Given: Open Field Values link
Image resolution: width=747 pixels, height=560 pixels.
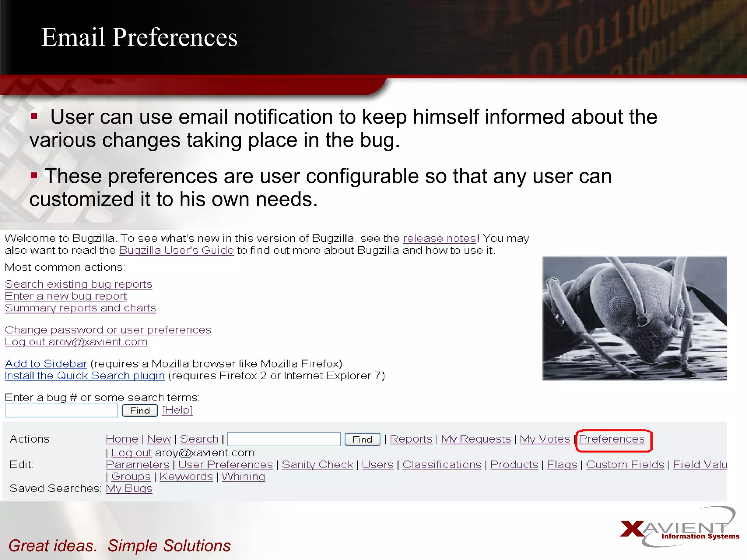Looking at the screenshot, I should (700, 465).
